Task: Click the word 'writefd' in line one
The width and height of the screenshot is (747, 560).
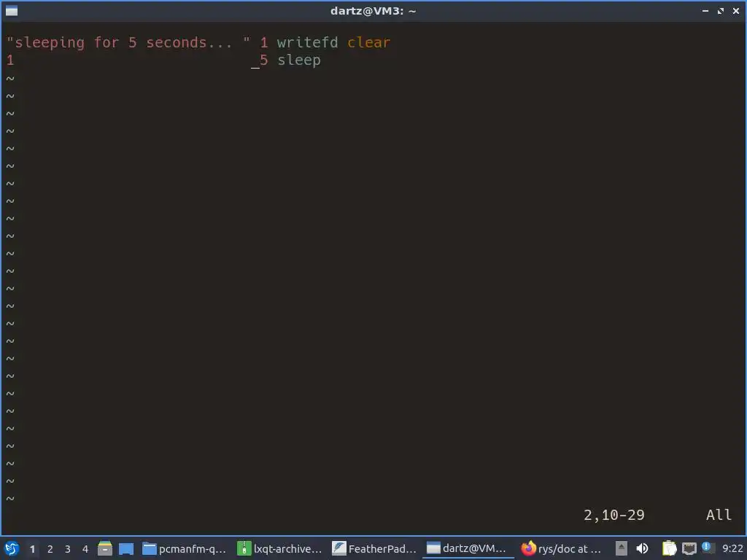Action: [x=308, y=42]
